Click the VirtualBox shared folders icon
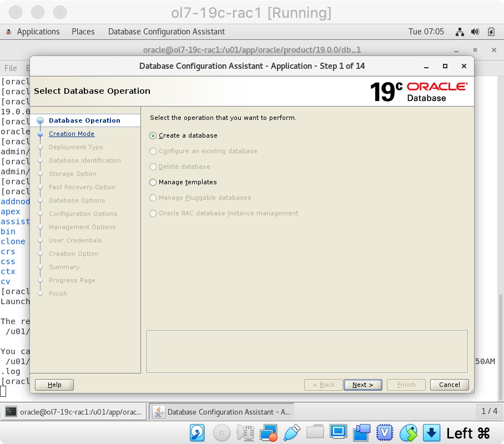Viewport: 504px width, 444px height. [x=315, y=431]
